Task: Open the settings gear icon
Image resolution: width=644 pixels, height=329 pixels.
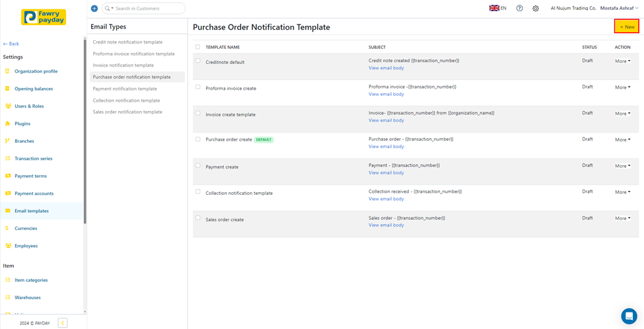Action: [536, 9]
